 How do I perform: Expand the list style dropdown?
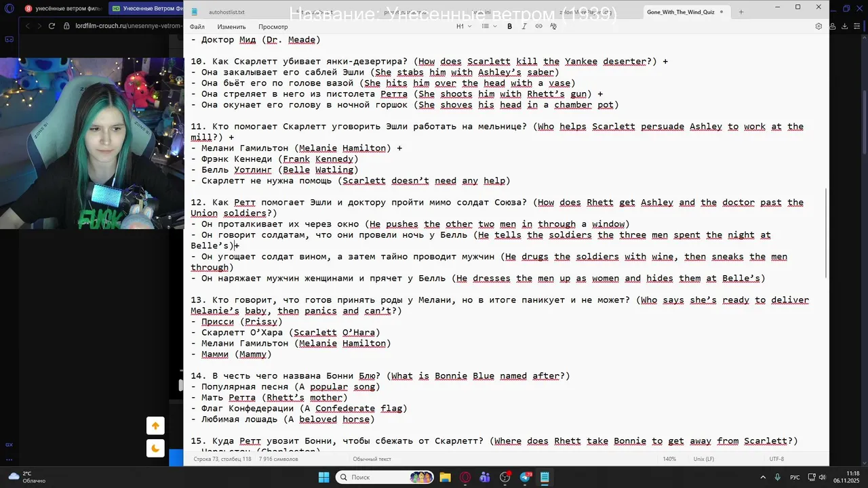pyautogui.click(x=489, y=26)
